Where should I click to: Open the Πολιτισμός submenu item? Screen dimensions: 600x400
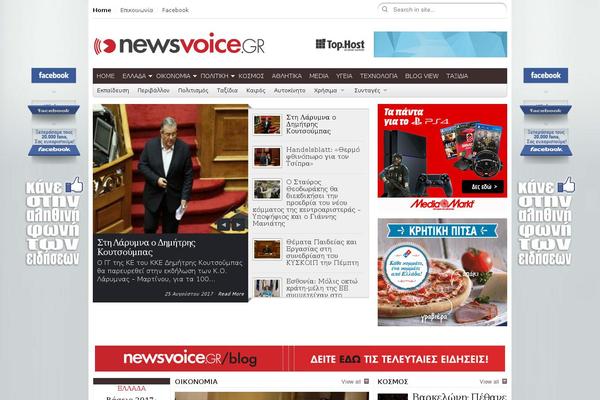[x=193, y=90]
